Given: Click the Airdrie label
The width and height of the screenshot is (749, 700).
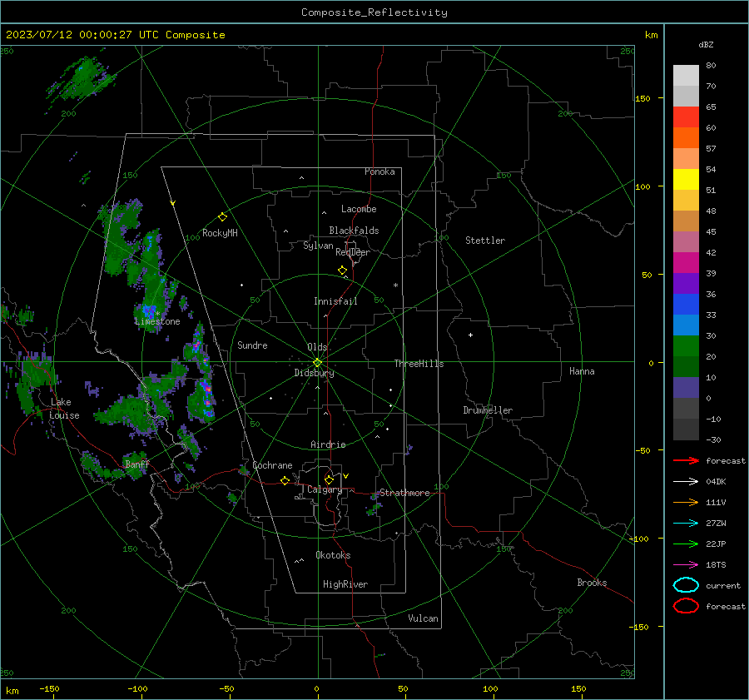Looking at the screenshot, I should (328, 444).
